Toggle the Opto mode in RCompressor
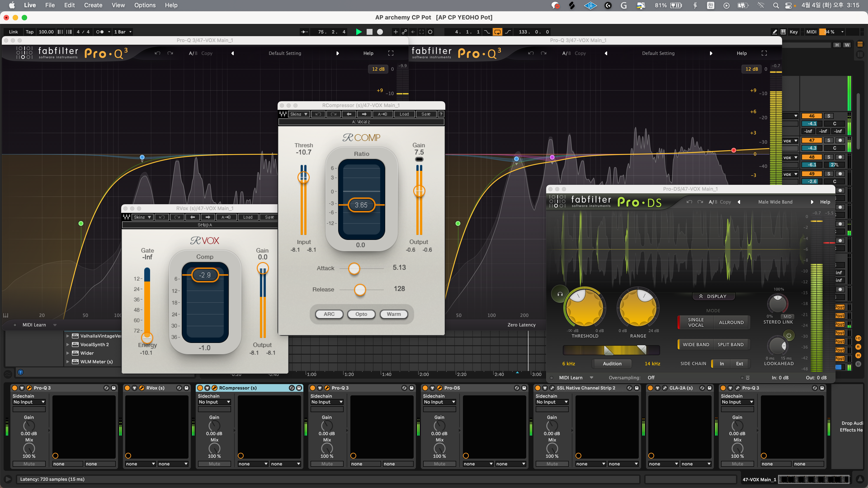This screenshot has width=868, height=488. pyautogui.click(x=361, y=314)
